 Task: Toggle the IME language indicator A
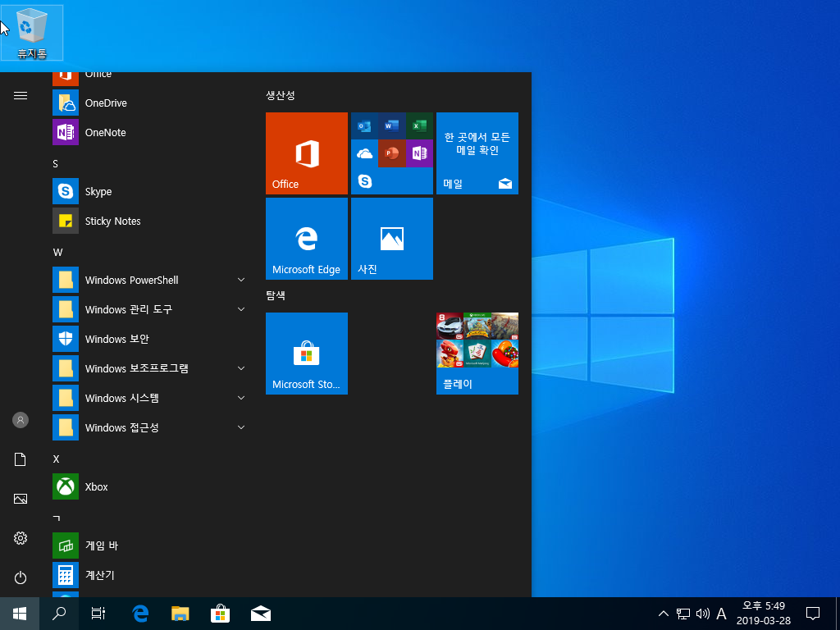tap(722, 614)
